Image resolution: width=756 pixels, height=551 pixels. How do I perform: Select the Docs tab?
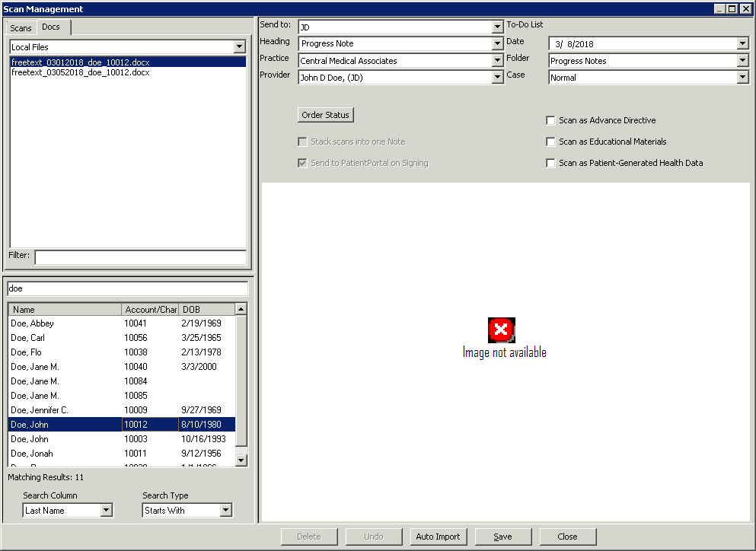pyautogui.click(x=51, y=27)
